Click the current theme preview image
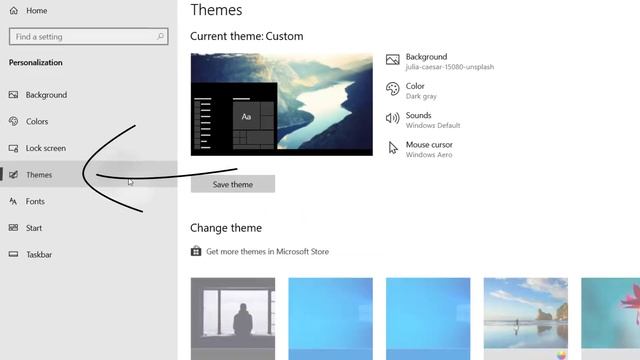The width and height of the screenshot is (640, 360). pos(282,104)
